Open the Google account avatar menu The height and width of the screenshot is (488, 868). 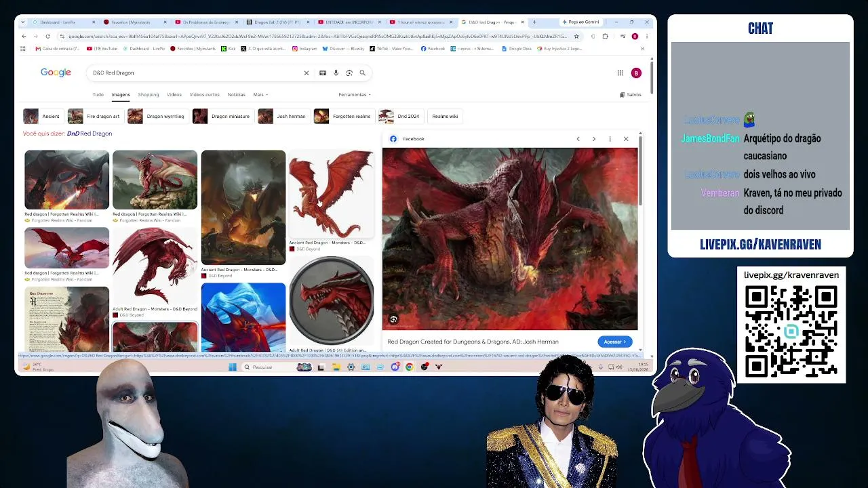tap(636, 73)
